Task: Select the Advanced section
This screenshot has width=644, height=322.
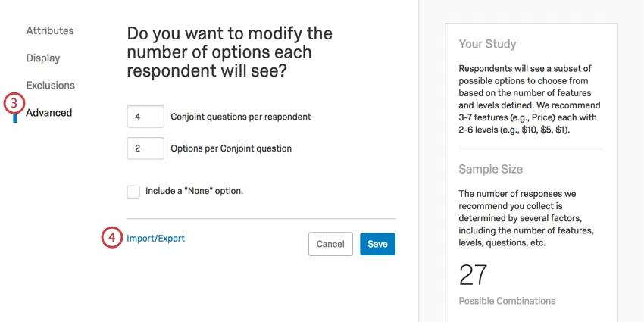Action: 49,113
